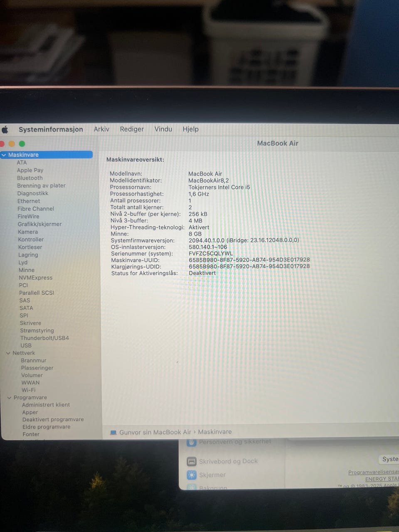Select NVMExpress in the sidebar
This screenshot has height=532, width=399.
tap(36, 278)
